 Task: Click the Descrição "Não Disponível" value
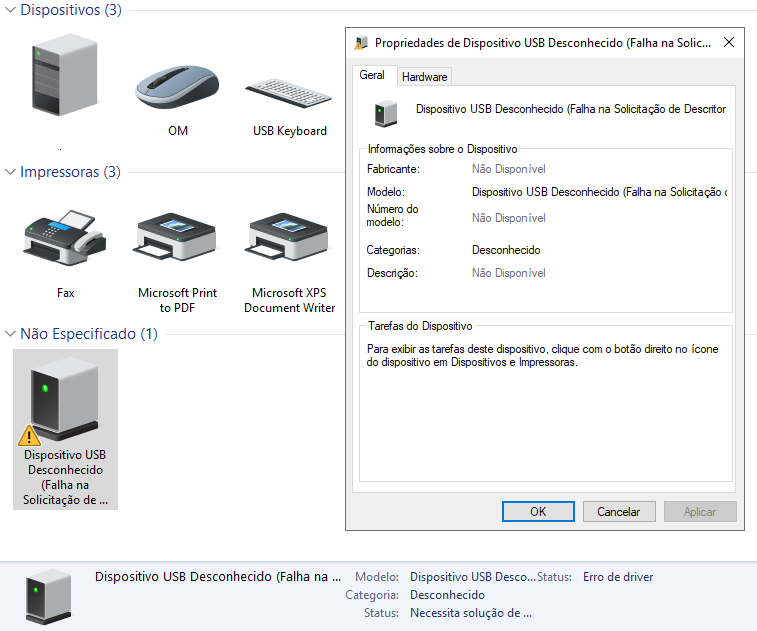click(508, 273)
